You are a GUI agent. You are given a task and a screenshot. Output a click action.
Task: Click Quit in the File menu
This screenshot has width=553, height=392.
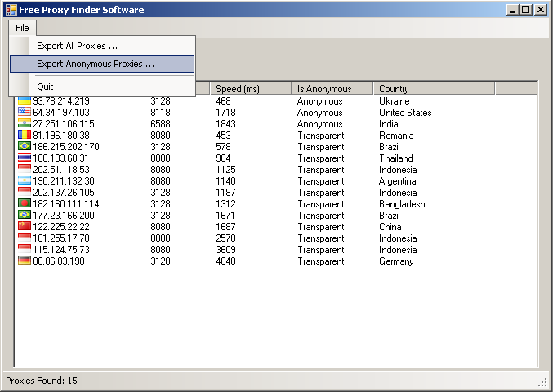click(x=45, y=87)
